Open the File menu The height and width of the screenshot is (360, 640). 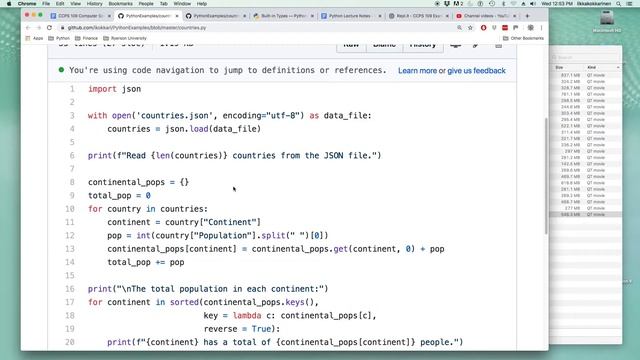click(x=46, y=4)
